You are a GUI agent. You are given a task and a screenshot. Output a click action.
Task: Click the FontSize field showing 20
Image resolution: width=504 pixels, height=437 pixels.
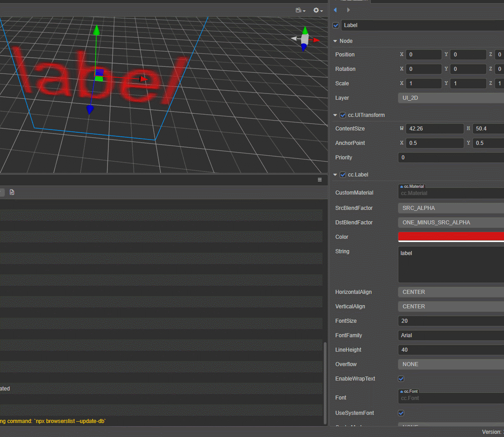click(451, 321)
